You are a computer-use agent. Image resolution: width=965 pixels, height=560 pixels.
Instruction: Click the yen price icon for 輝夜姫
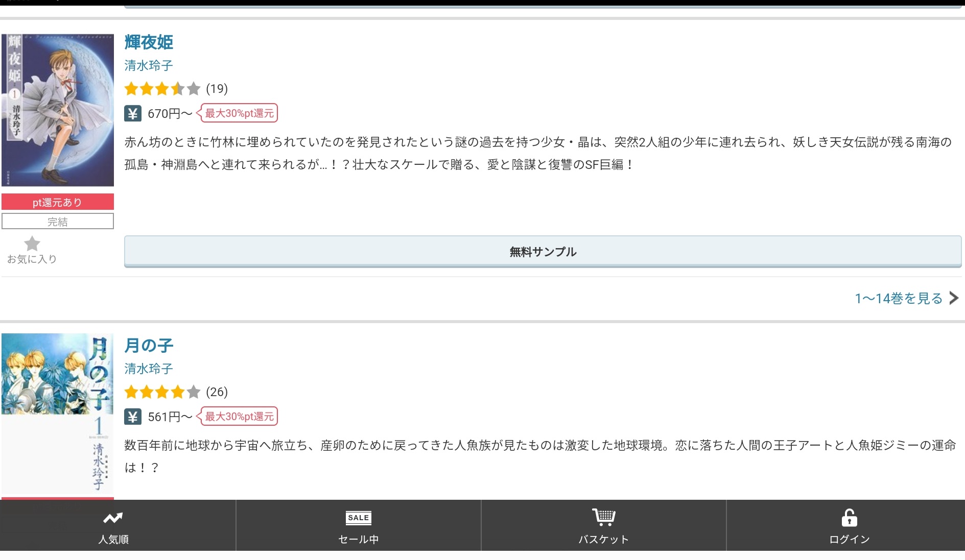tap(133, 113)
